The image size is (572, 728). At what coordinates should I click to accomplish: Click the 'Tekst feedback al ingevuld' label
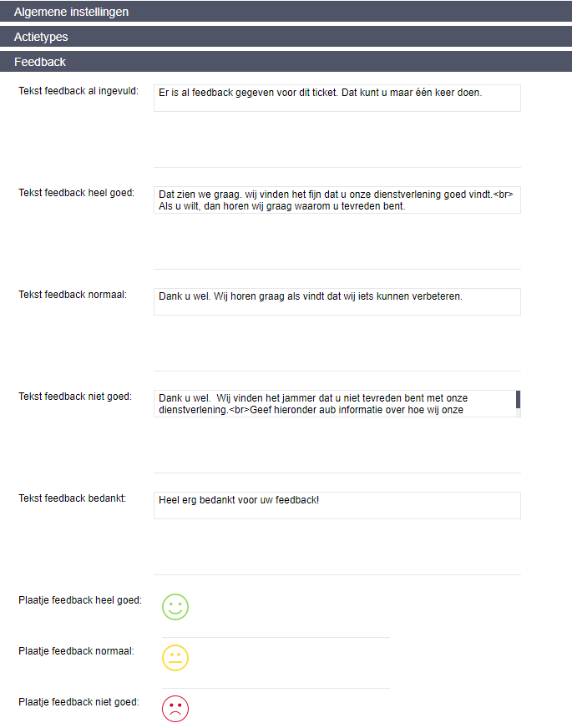click(78, 91)
